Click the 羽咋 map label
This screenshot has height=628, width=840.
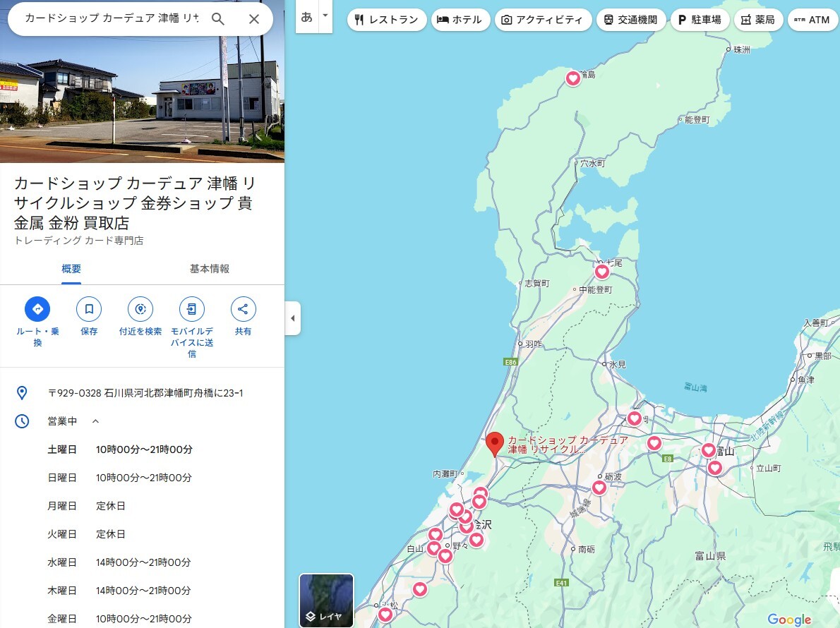(x=534, y=344)
